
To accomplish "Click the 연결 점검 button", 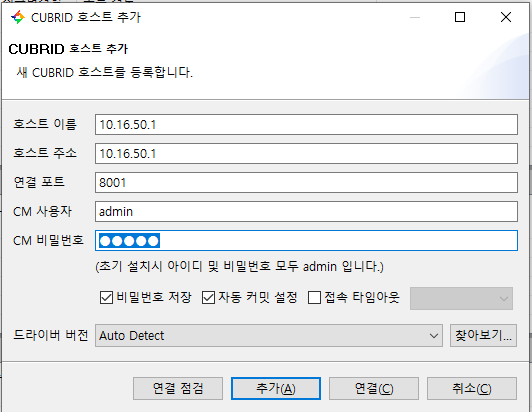I will pyautogui.click(x=178, y=389).
